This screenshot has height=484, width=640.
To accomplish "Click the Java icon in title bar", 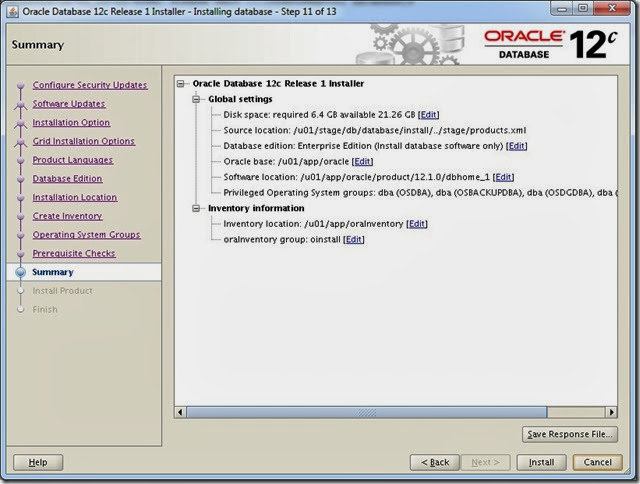I will point(13,11).
